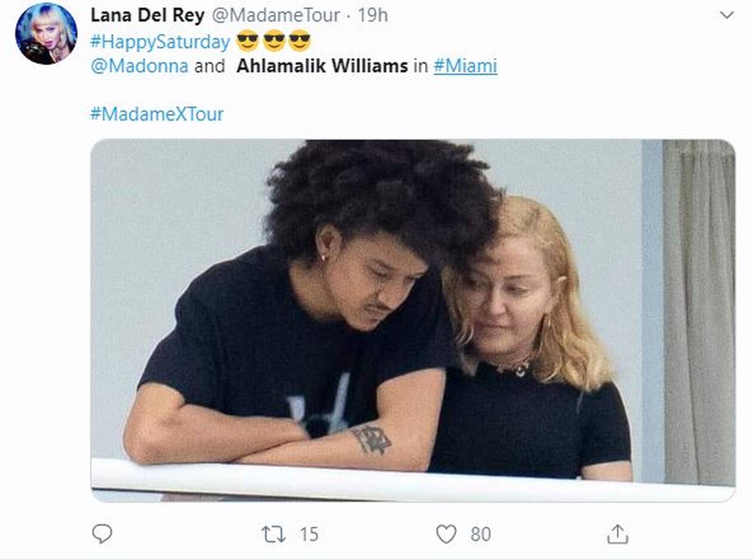This screenshot has height=560, width=753.
Task: Select the Ahlamalik Williams bold text
Action: coord(322,66)
